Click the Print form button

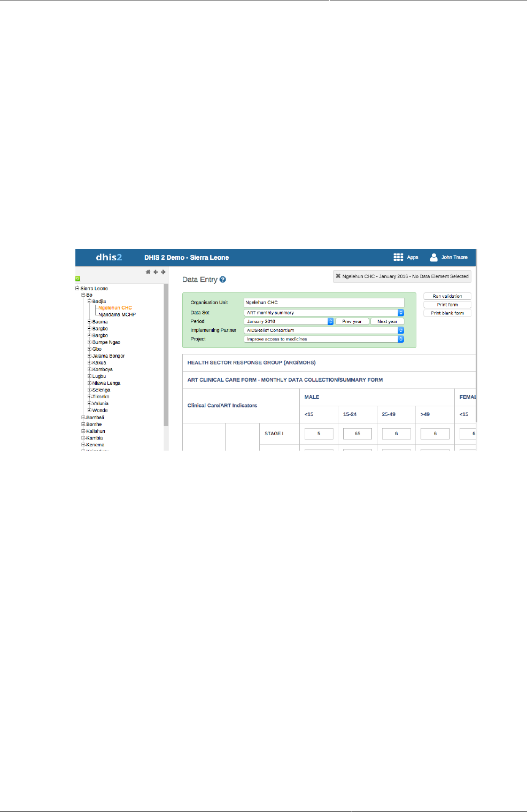[x=447, y=305]
